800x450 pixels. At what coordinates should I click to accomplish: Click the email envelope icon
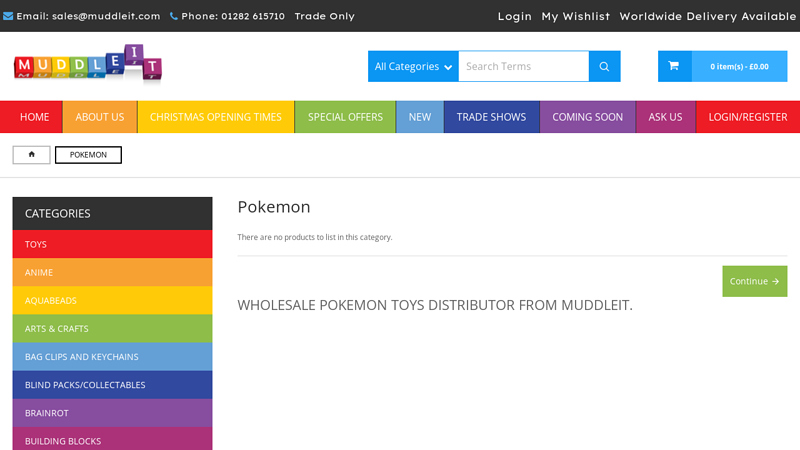[8, 16]
